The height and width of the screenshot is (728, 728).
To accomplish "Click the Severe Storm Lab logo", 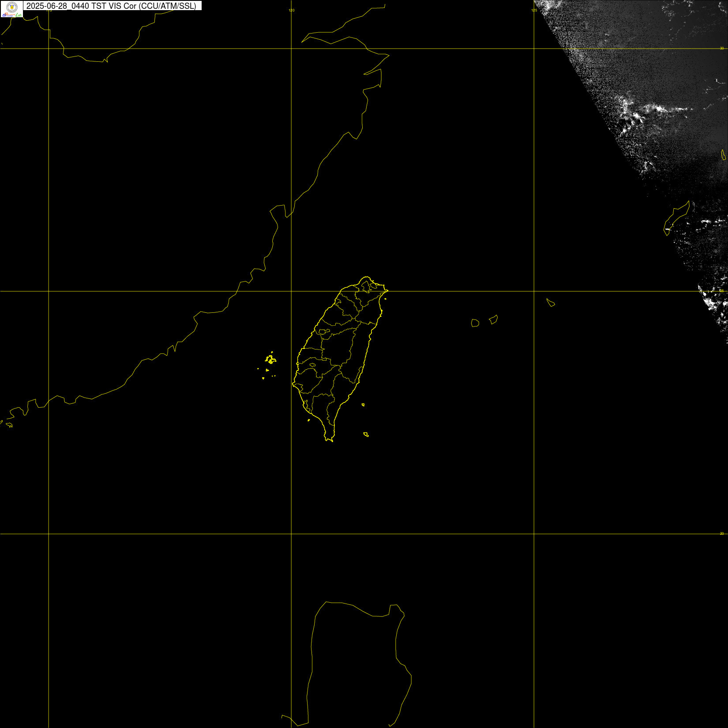I will click(x=12, y=9).
